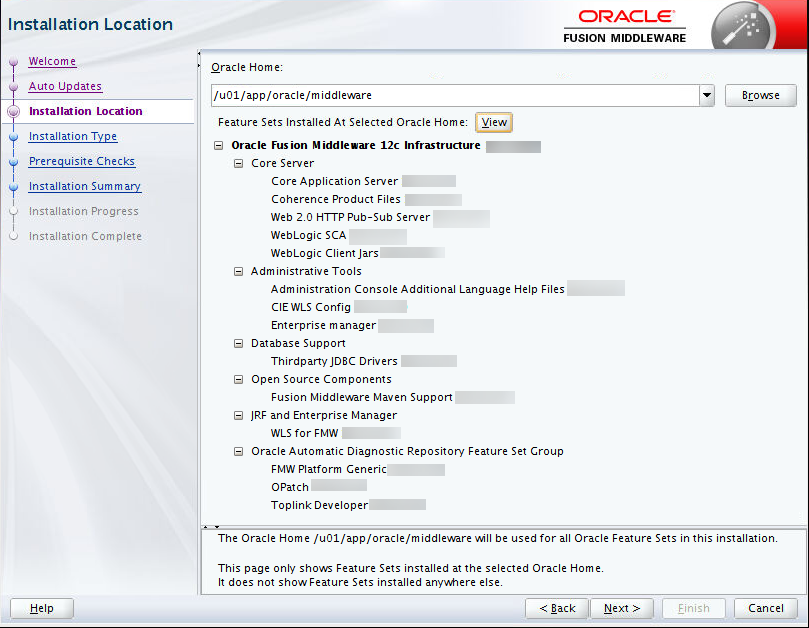
Task: Go back with the Back button
Action: pyautogui.click(x=557, y=608)
